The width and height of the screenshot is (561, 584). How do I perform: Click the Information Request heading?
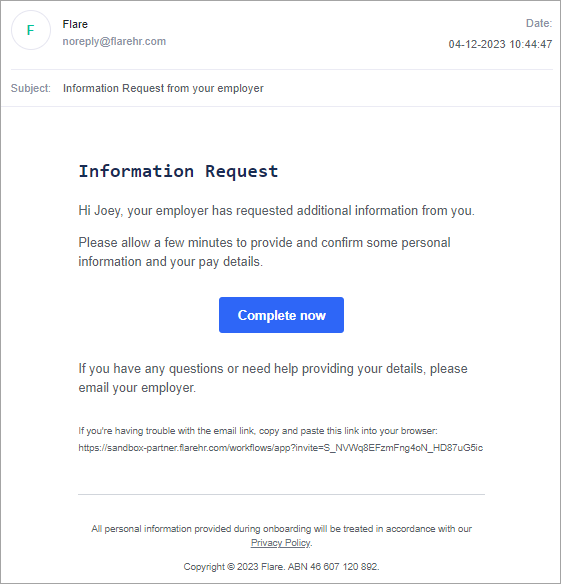tap(178, 171)
